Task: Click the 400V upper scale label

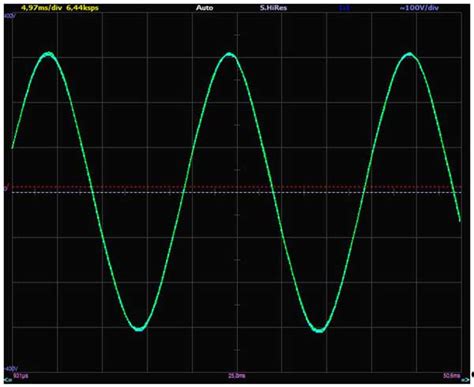Action: click(x=9, y=16)
